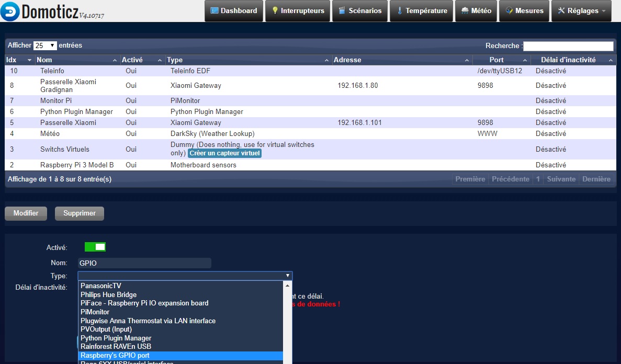621x364 pixels.
Task: Click the Réglages wrench icon
Action: 561,11
